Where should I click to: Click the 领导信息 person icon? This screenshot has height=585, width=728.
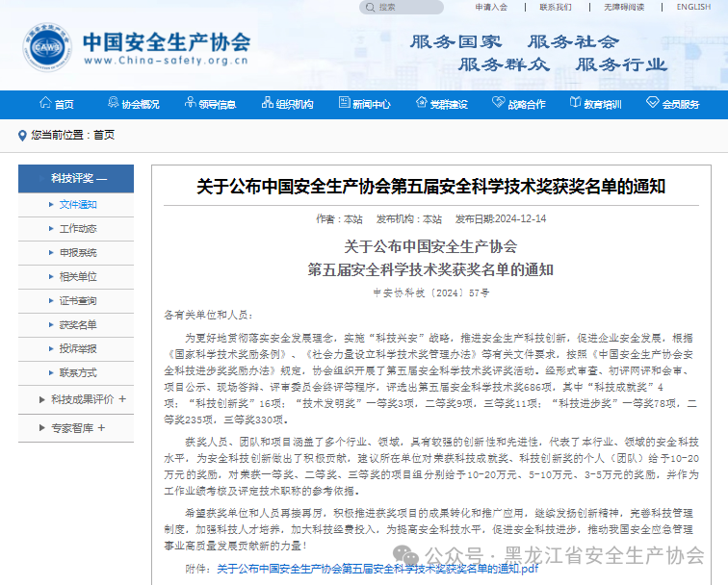pos(190,104)
